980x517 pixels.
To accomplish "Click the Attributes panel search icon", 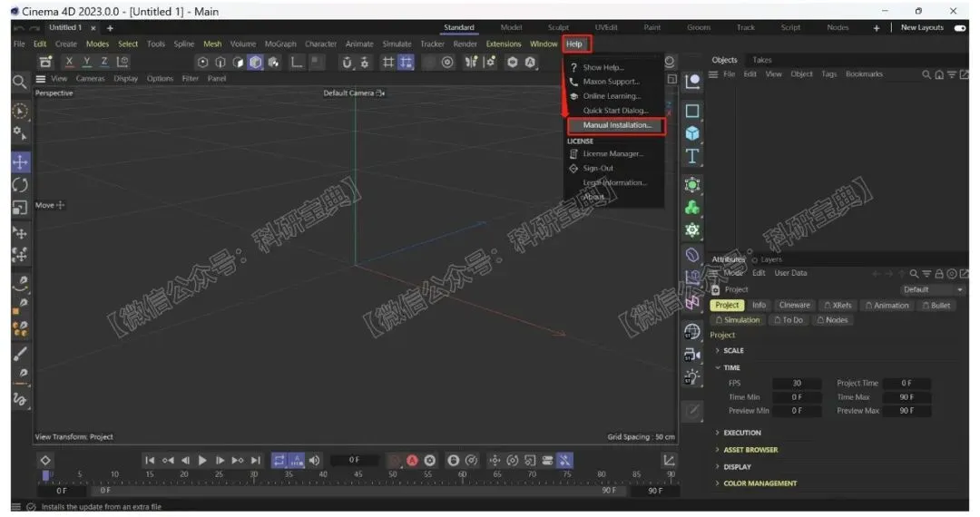I will pyautogui.click(x=914, y=274).
